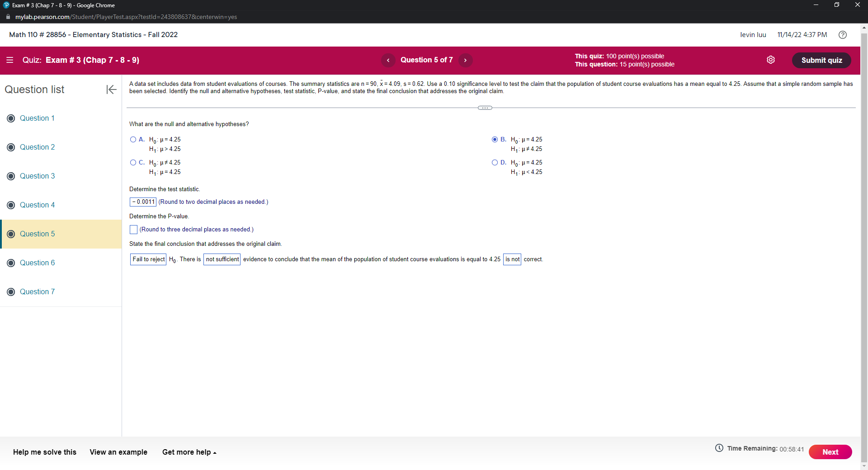The width and height of the screenshot is (868, 470).
Task: Open the quiz hamburger menu
Action: [x=9, y=60]
